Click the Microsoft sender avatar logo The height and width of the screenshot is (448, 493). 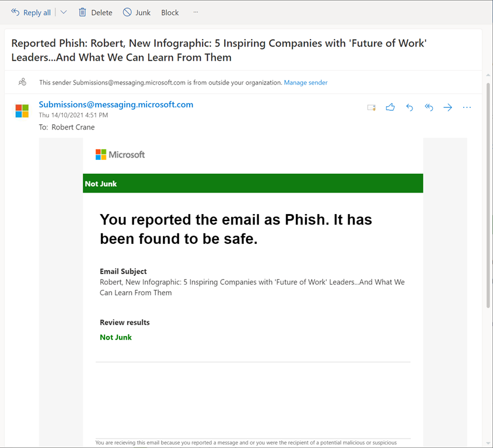(x=22, y=111)
